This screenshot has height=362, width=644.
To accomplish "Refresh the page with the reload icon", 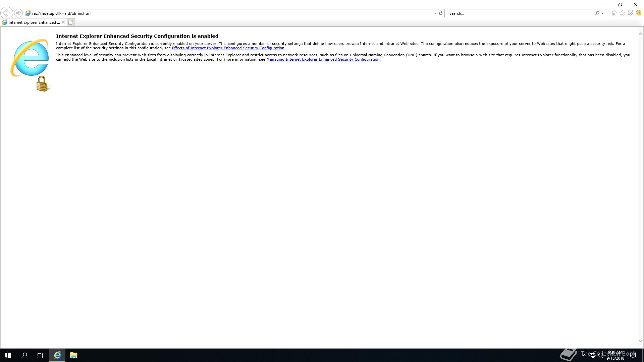I will click(441, 13).
